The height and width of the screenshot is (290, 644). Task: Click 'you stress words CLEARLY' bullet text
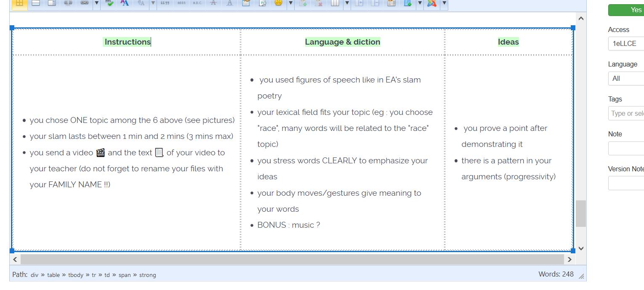pos(343,161)
